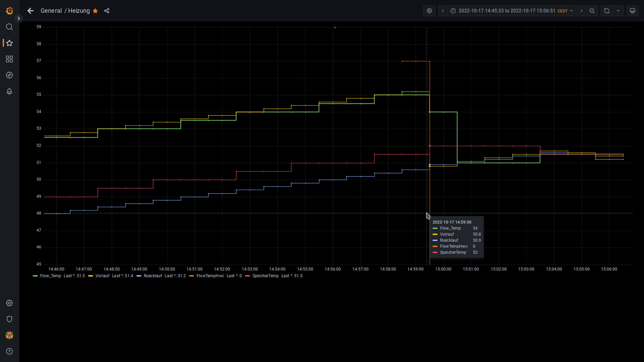Zoom out the time range

[x=592, y=11]
